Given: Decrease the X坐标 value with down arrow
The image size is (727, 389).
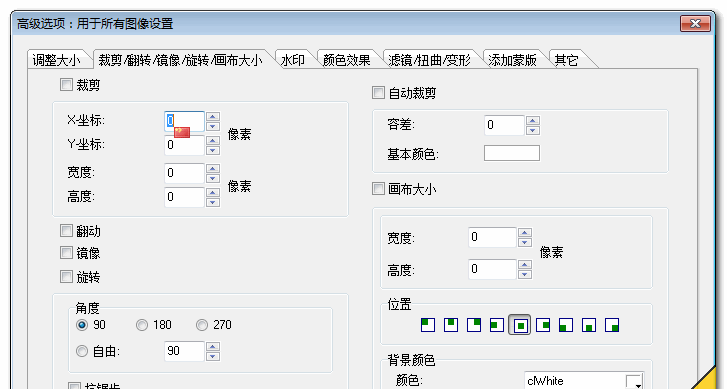Looking at the screenshot, I should (x=213, y=126).
